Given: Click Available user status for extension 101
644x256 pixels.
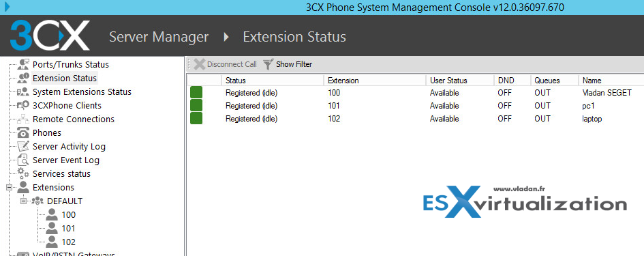Looking at the screenshot, I should point(444,106).
